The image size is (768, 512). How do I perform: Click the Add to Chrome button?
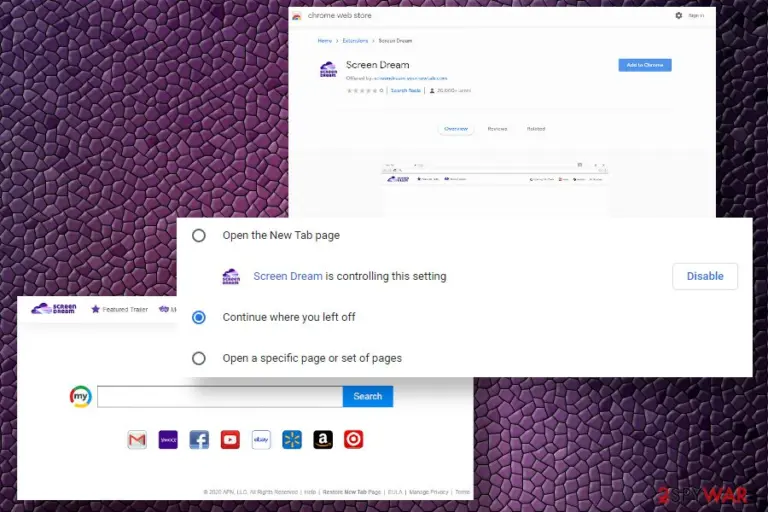tap(645, 65)
